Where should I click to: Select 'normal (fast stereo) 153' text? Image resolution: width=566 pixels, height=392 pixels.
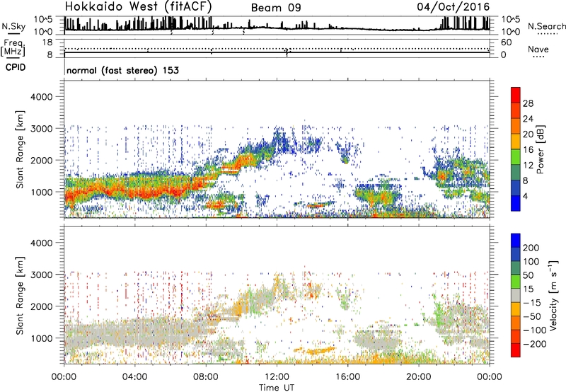[x=122, y=70]
